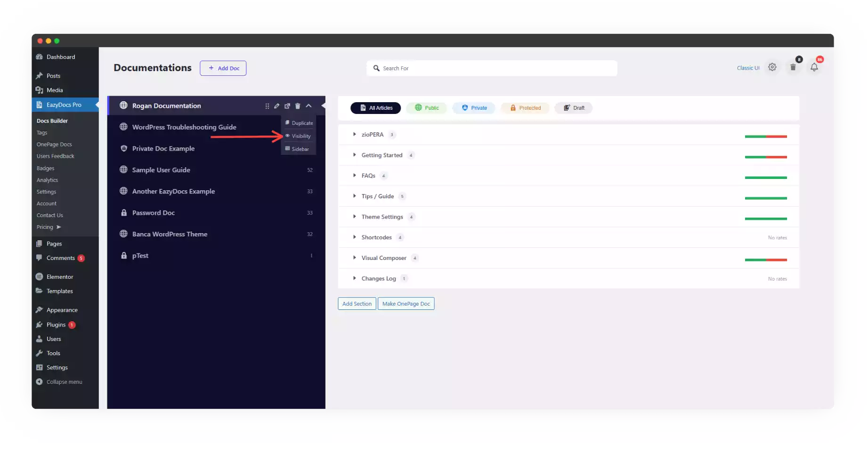
Task: Click the rating bar next to FAQs
Action: click(766, 178)
